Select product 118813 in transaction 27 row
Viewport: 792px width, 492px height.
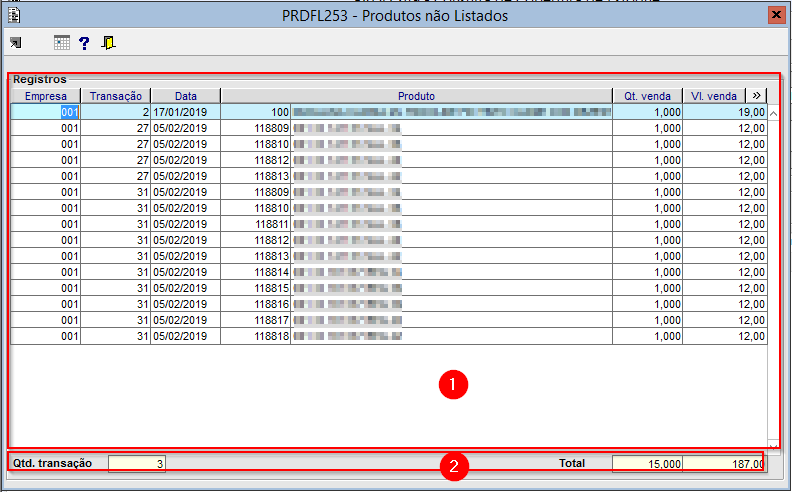coord(256,176)
